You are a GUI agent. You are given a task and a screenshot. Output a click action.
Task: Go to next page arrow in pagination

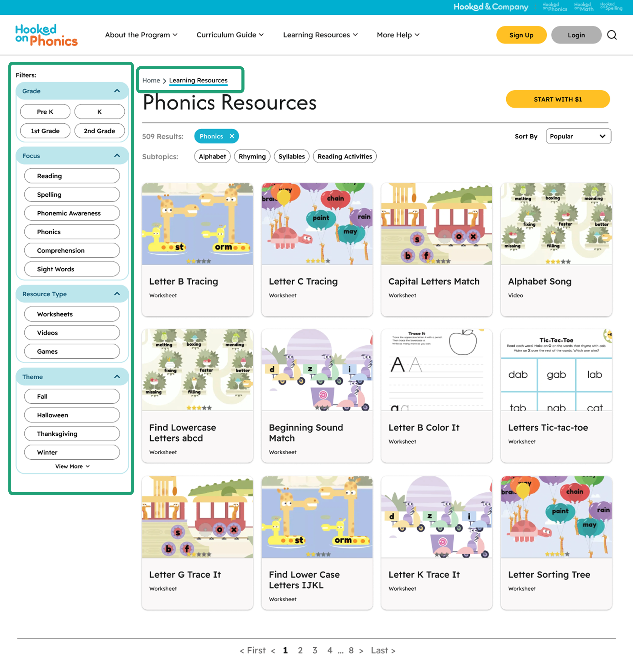point(361,651)
